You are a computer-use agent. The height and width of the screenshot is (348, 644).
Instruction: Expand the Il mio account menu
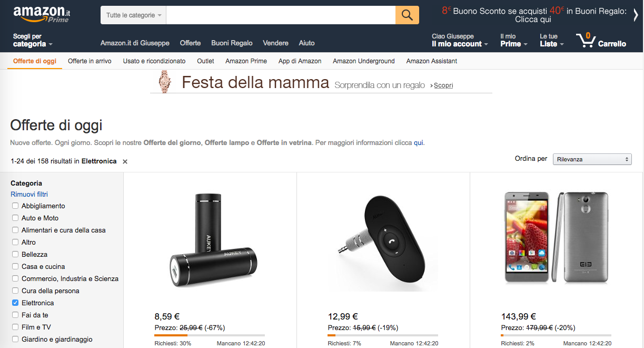460,44
